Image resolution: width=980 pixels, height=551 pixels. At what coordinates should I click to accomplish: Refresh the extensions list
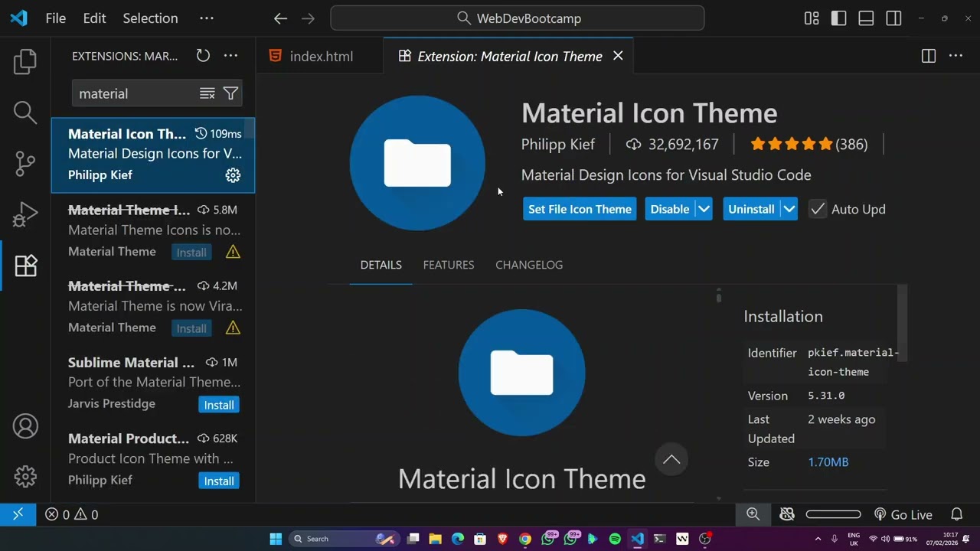[203, 56]
